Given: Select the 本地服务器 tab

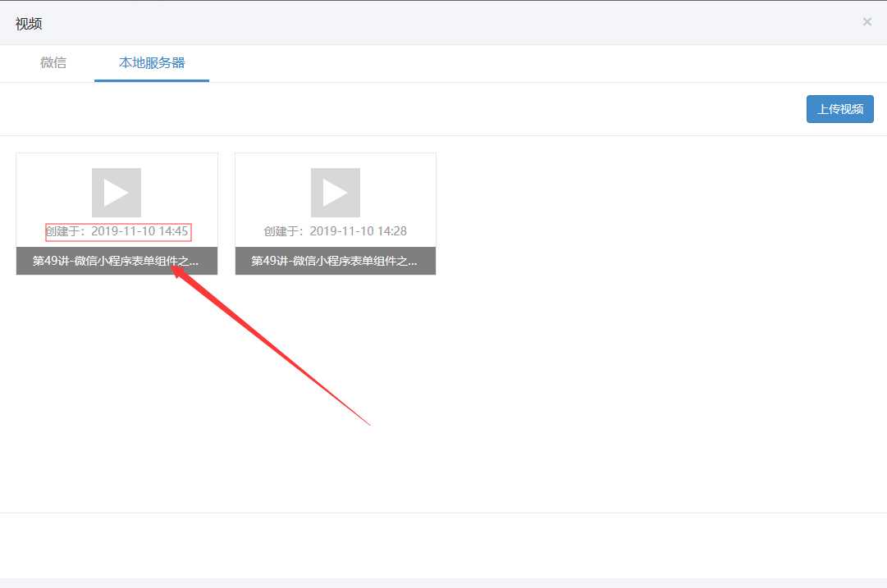Looking at the screenshot, I should tap(152, 63).
